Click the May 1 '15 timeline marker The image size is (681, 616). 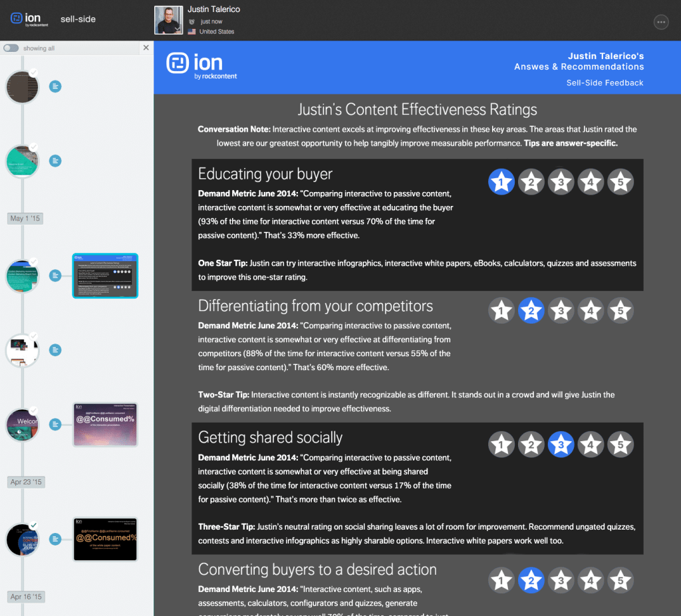coord(26,218)
